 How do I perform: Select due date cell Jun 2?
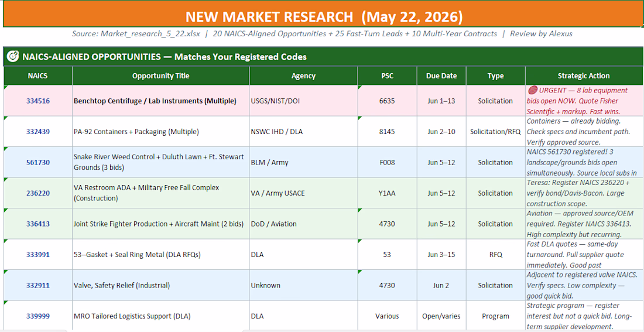(x=441, y=286)
